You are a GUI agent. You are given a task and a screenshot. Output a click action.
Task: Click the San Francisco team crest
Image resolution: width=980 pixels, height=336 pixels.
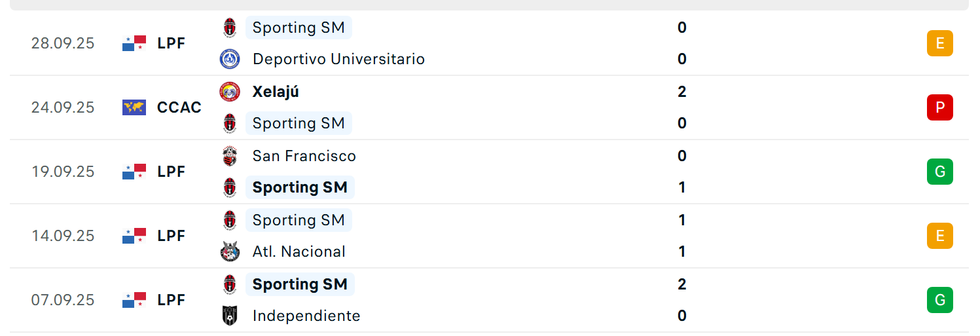(230, 156)
